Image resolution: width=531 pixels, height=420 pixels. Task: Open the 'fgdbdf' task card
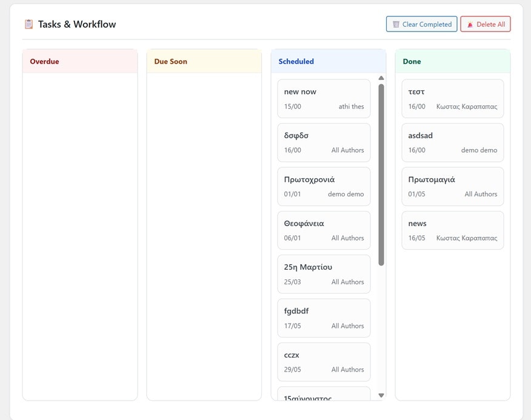324,318
